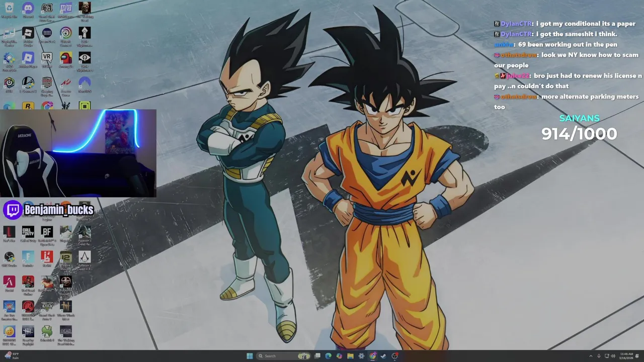This screenshot has height=362, width=644.
Task: Launch Dead by Daylight from the desktop
Action: pyautogui.click(x=28, y=335)
